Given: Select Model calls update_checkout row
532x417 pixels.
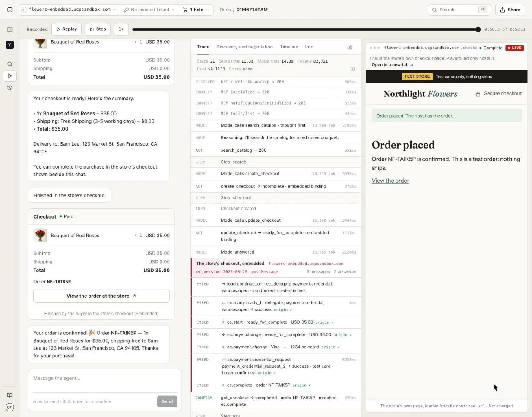Looking at the screenshot, I should (x=276, y=220).
